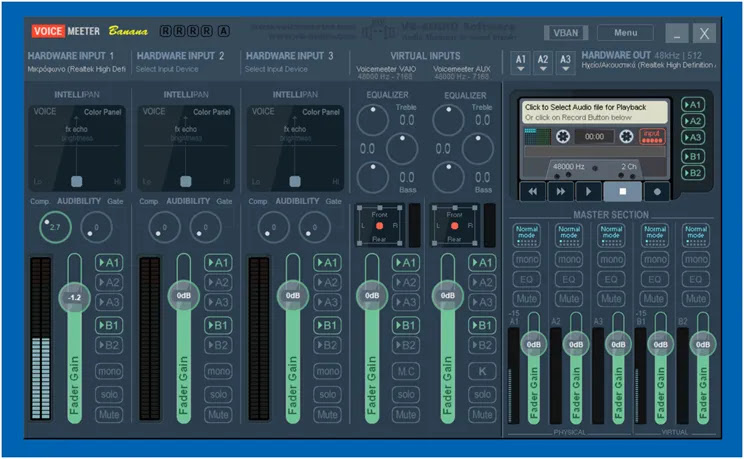Solo Hardware Input 2

[218, 394]
